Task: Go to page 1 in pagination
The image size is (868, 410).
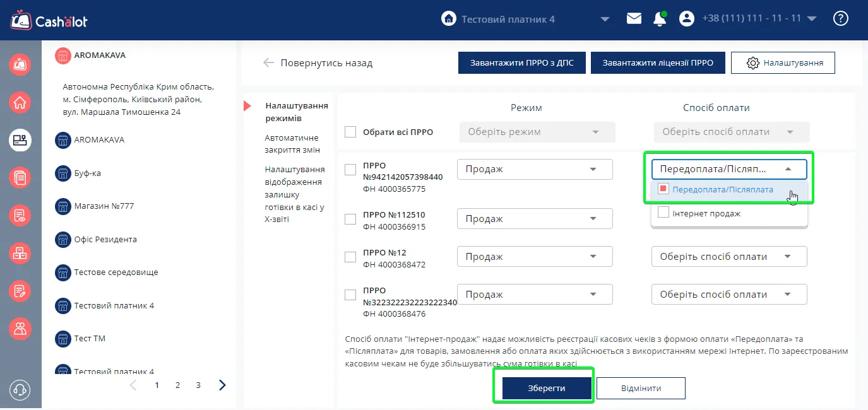Action: (x=157, y=385)
